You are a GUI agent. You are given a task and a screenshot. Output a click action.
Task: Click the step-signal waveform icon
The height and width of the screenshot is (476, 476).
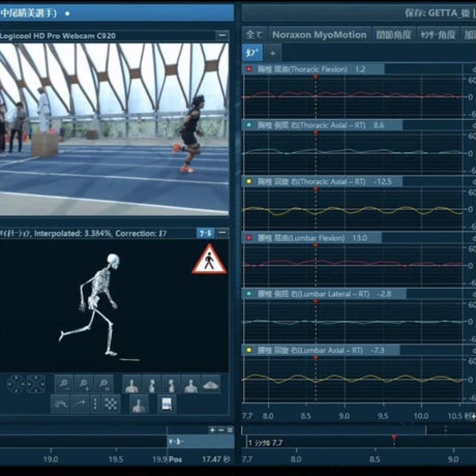pos(60,404)
